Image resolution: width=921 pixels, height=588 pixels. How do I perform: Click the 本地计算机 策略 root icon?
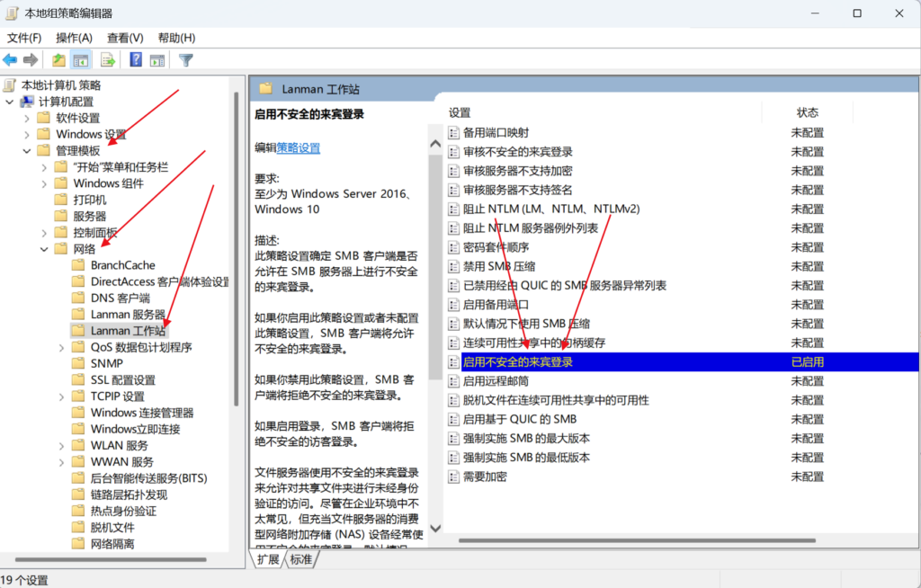[x=9, y=85]
